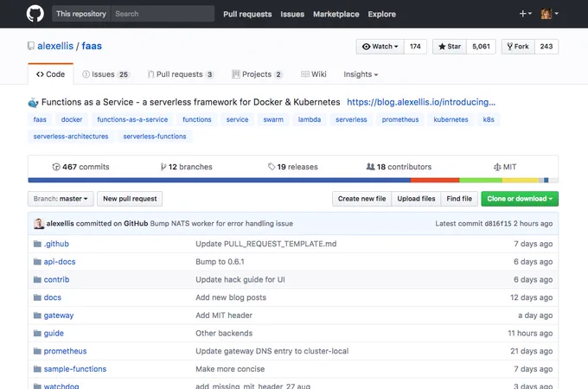Open 'Update hack guide for UI' commit message
Image resolution: width=588 pixels, height=389 pixels.
point(240,279)
